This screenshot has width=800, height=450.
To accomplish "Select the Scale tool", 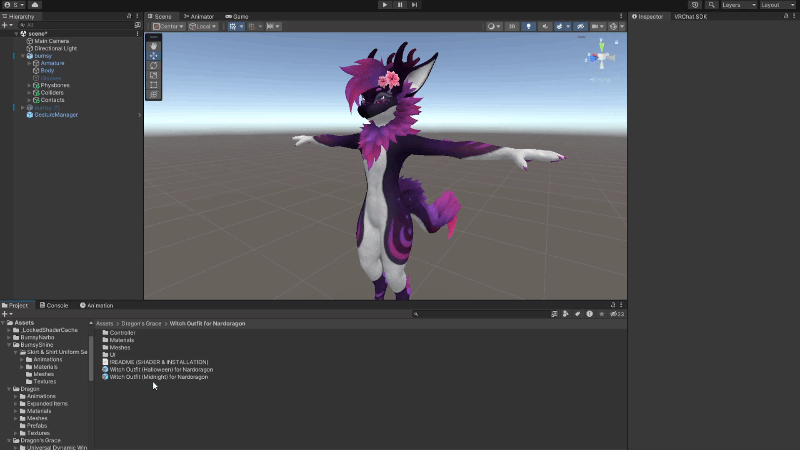I will (x=154, y=76).
